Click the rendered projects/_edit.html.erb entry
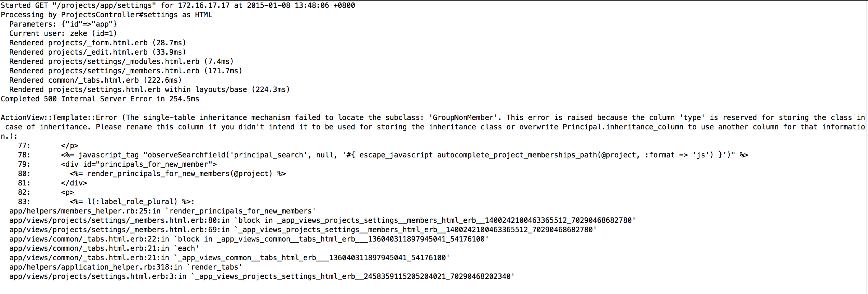Viewport: 868px width, 294px height. coord(98,52)
